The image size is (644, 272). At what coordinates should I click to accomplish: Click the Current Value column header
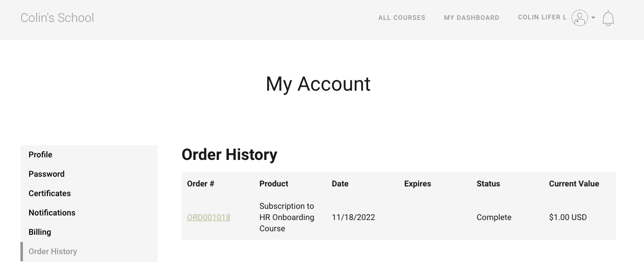[x=574, y=184]
